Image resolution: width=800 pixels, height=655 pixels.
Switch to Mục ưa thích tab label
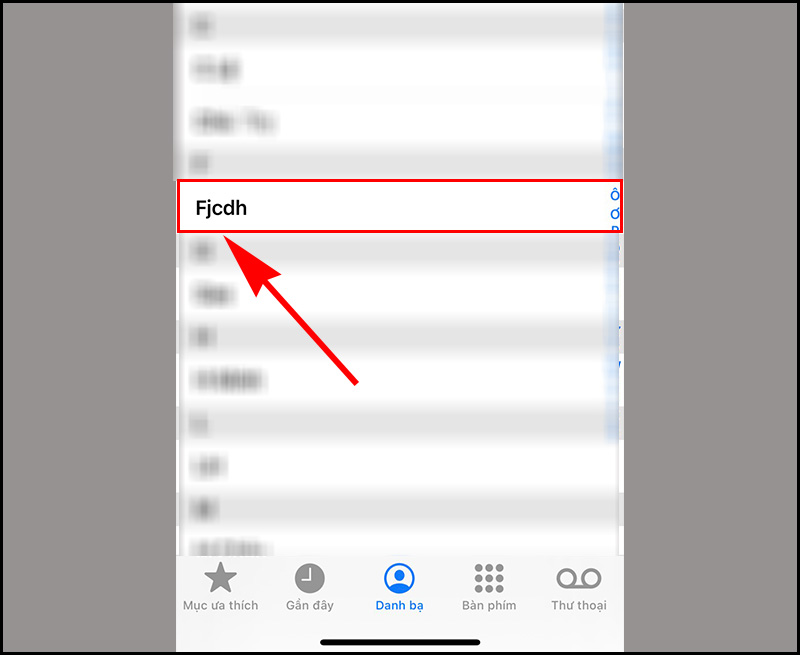click(220, 606)
